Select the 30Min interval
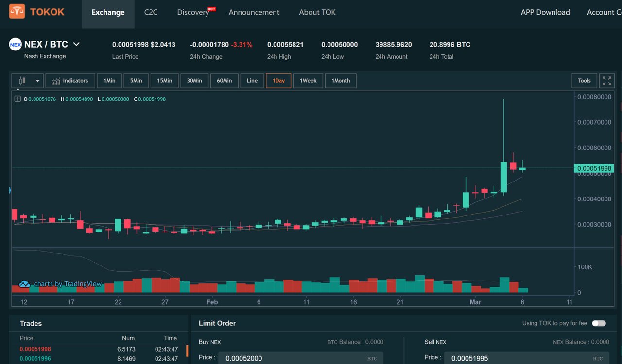The height and width of the screenshot is (364, 622). pos(194,81)
